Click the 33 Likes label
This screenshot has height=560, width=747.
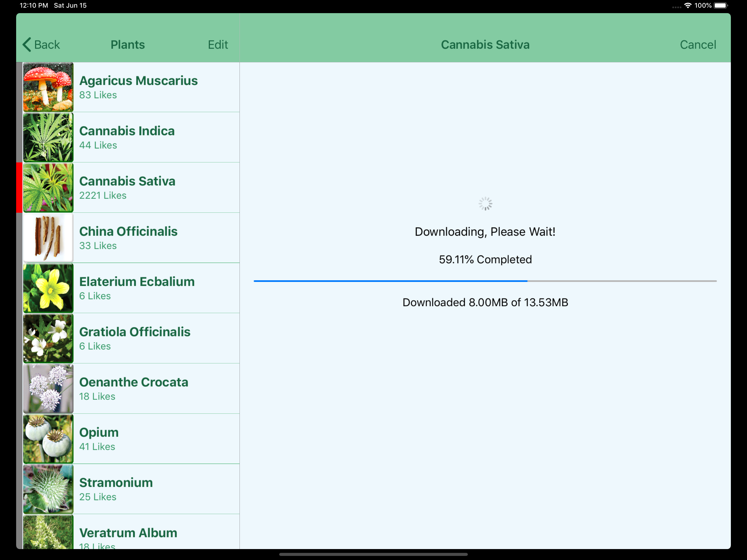point(98,246)
